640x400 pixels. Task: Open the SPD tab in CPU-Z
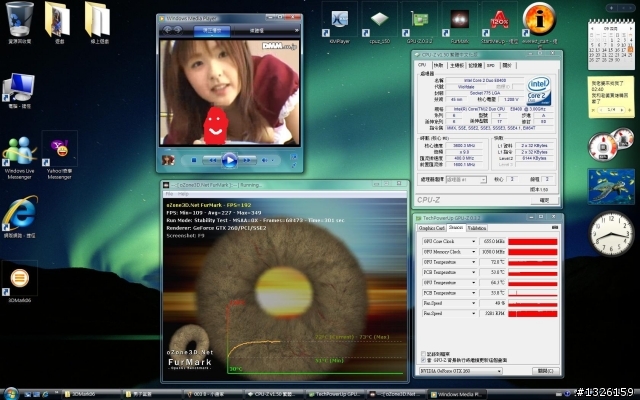[x=491, y=65]
